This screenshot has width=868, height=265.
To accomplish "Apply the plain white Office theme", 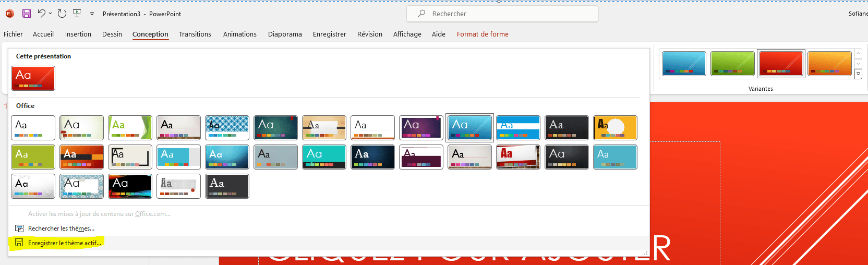I will click(33, 128).
